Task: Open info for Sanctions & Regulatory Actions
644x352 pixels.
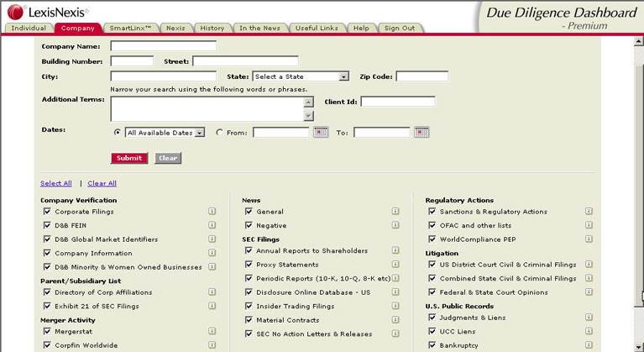Action: click(589, 212)
